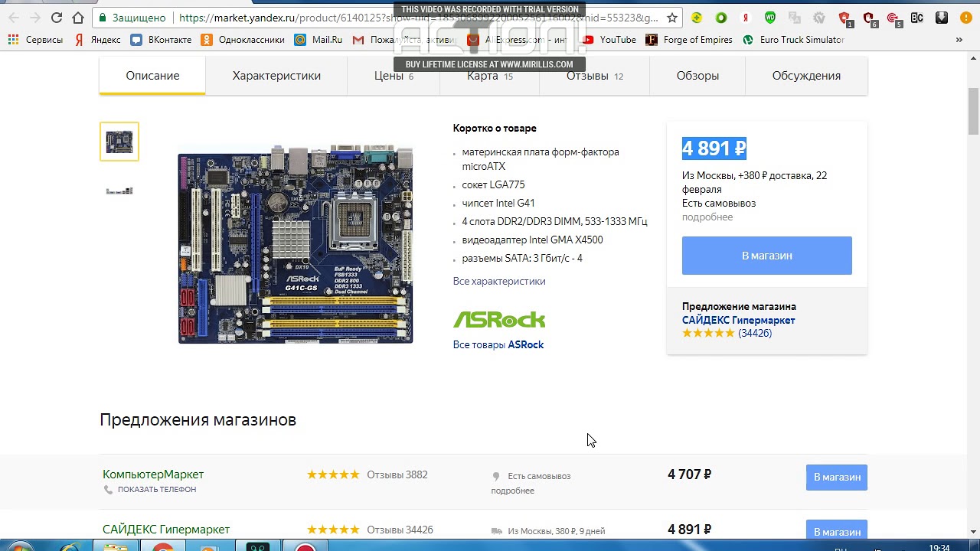Click the page vertical scrollbar thumb
980x551 pixels.
(x=973, y=111)
